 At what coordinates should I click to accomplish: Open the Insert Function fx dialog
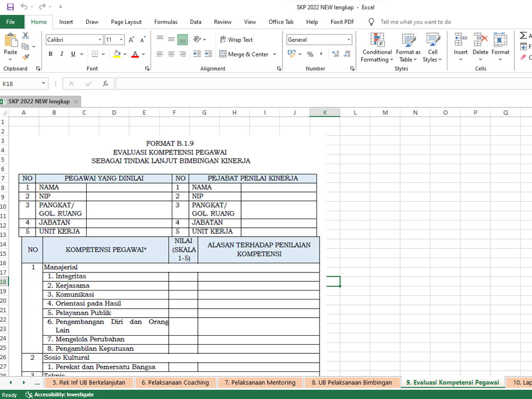pos(105,84)
